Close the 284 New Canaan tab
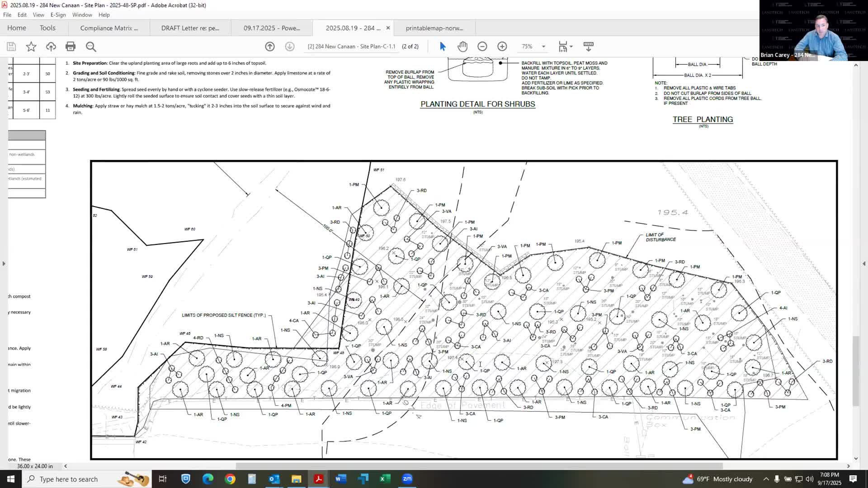Screen dimensions: 868x488 [x=388, y=28]
